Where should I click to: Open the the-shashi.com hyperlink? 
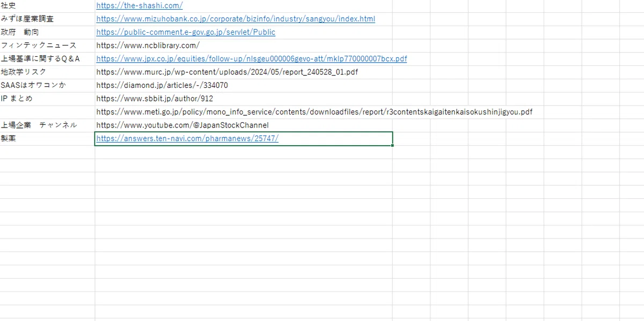140,5
